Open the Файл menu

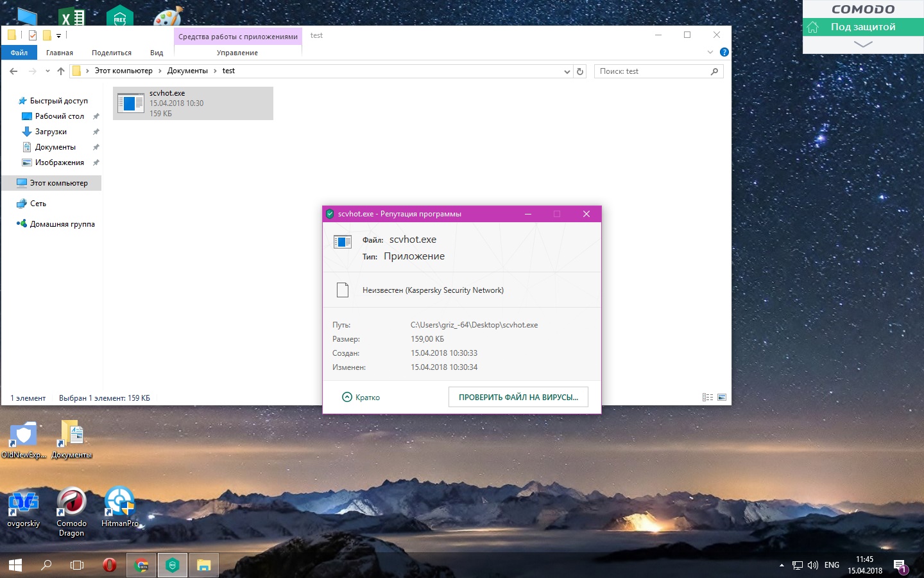pyautogui.click(x=19, y=53)
